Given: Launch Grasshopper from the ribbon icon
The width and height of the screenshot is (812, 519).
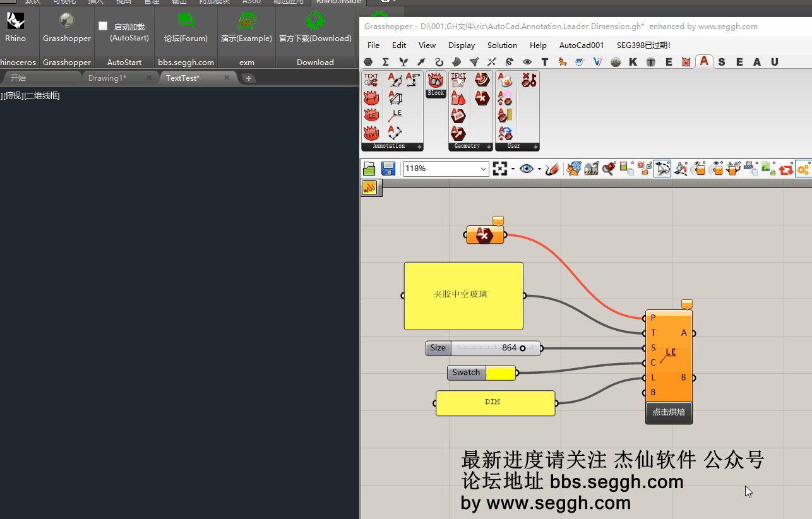Looking at the screenshot, I should pos(66,21).
